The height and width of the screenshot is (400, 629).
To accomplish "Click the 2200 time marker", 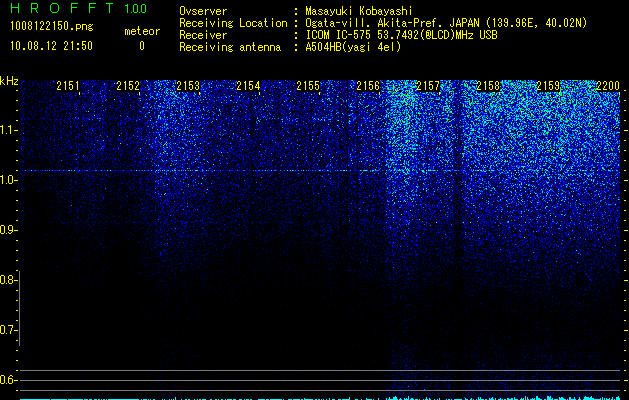I will tap(608, 86).
